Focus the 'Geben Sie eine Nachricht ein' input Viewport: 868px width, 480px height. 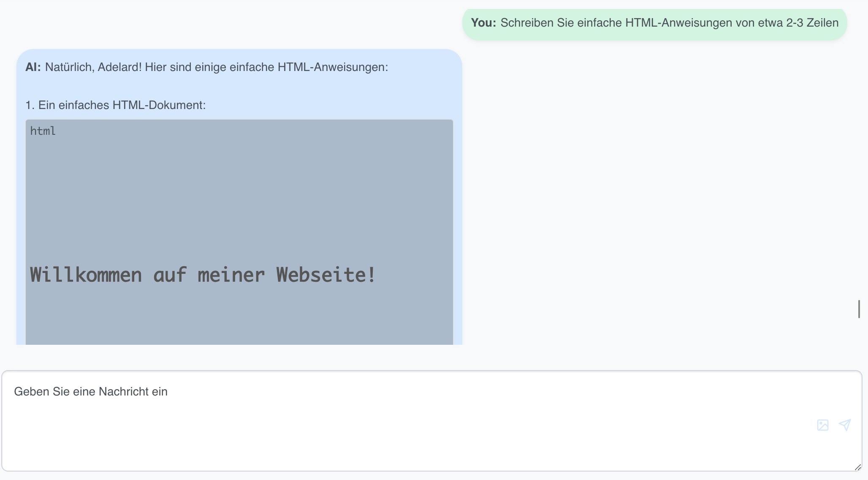coord(432,421)
